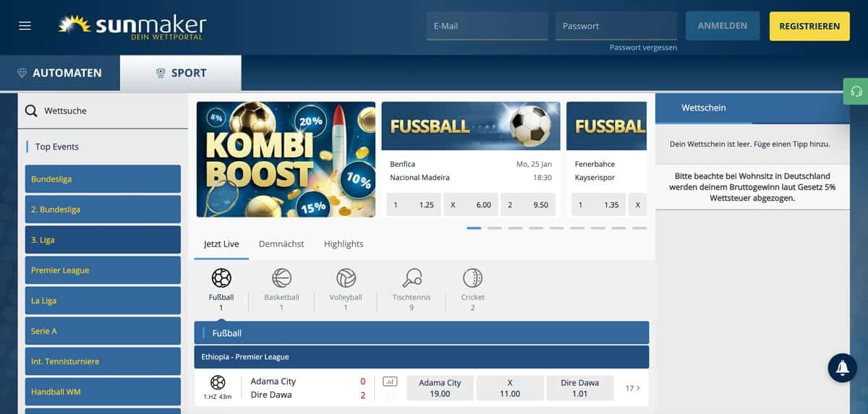Expand 17 more markets arrow
Viewport: 868px width, 414px height.
[633, 388]
